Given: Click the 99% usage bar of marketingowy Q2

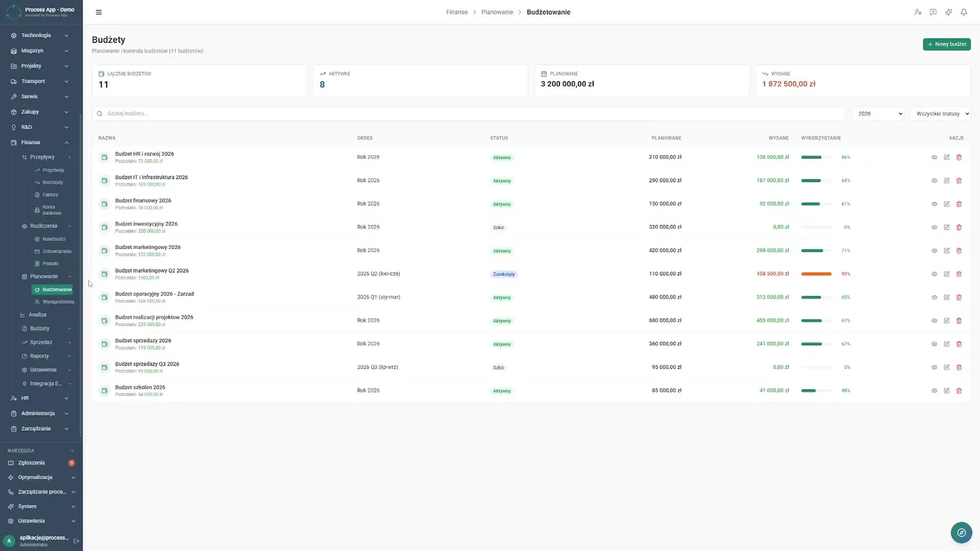Looking at the screenshot, I should click(816, 274).
